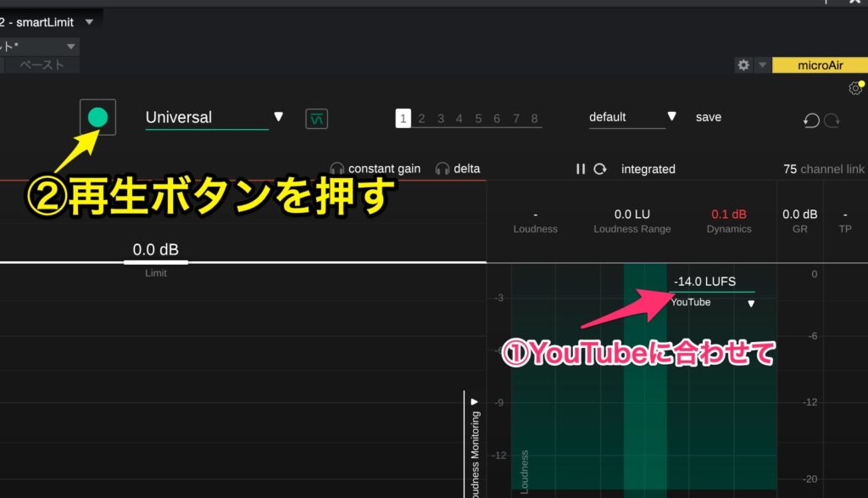
Task: Expand the smartLimit plugin selector dropdown
Action: click(88, 21)
